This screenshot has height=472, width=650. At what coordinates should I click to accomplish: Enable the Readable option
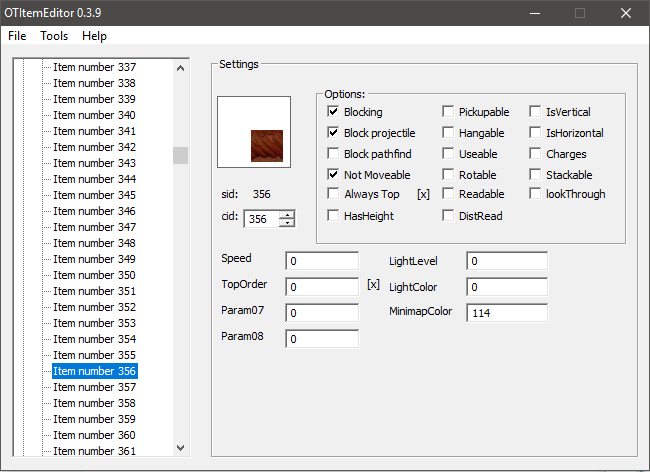(x=448, y=194)
